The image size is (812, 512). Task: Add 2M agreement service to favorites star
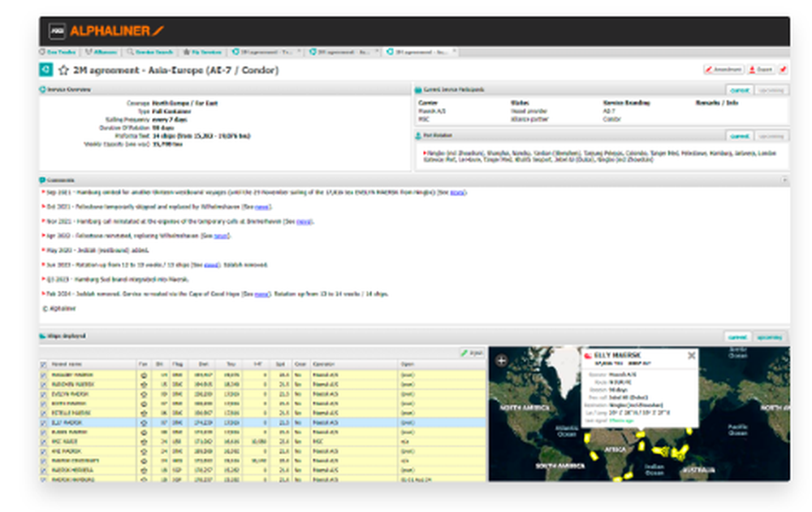coord(63,70)
